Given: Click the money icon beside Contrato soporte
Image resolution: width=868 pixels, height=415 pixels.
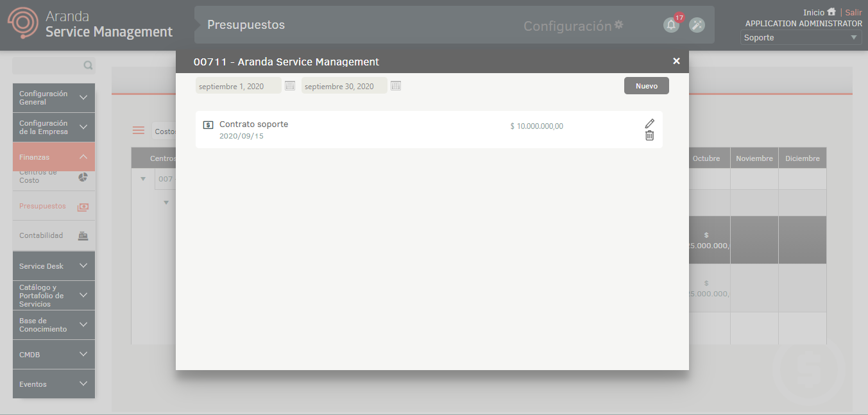Looking at the screenshot, I should (208, 124).
